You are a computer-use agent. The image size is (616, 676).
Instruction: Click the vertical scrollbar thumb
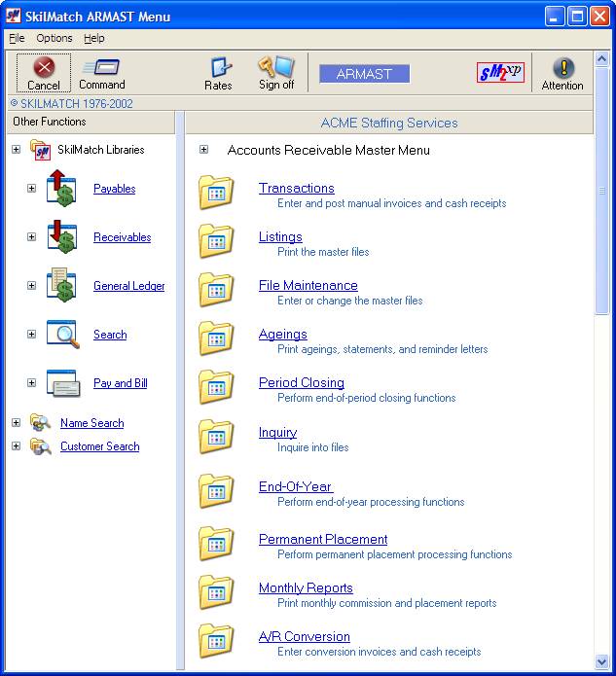601,190
